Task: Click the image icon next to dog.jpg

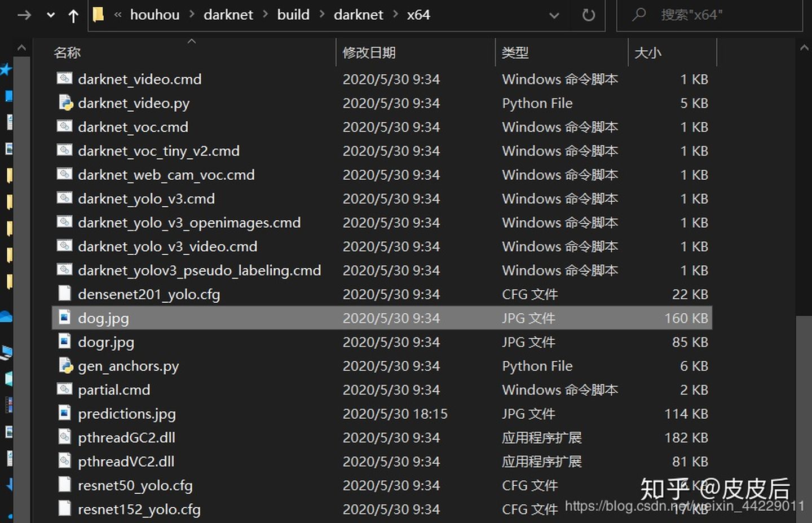Action: [x=65, y=318]
